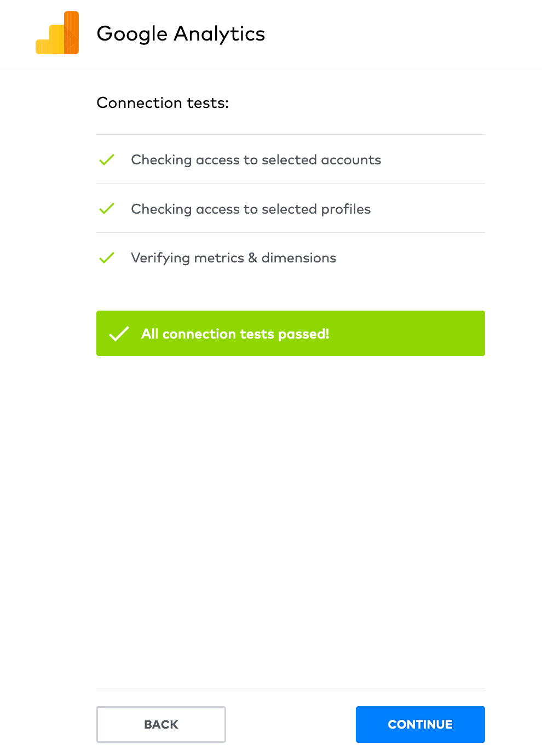The height and width of the screenshot is (756, 542).
Task: Click the Google Analytics logo icon
Action: pos(57,33)
